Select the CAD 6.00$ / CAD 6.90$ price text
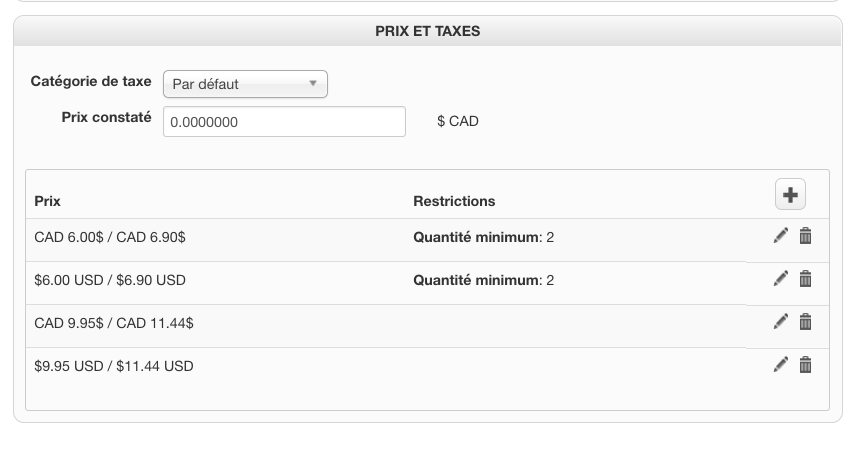 110,238
